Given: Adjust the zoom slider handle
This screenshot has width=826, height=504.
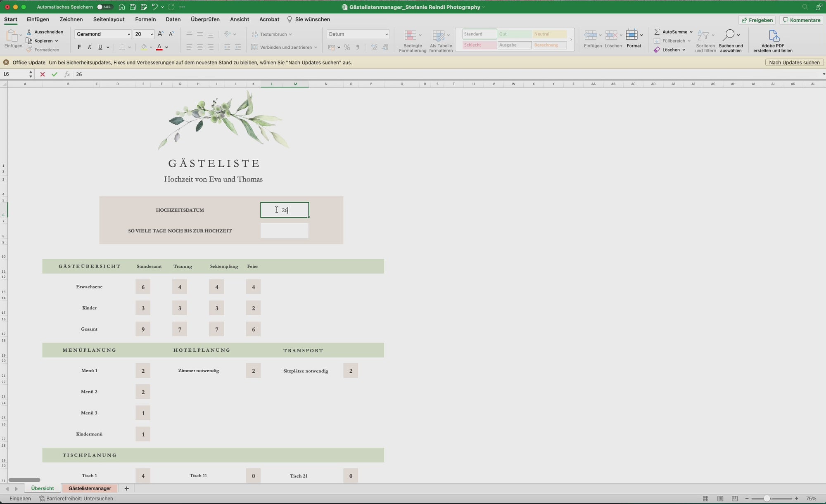Looking at the screenshot, I should point(767,499).
